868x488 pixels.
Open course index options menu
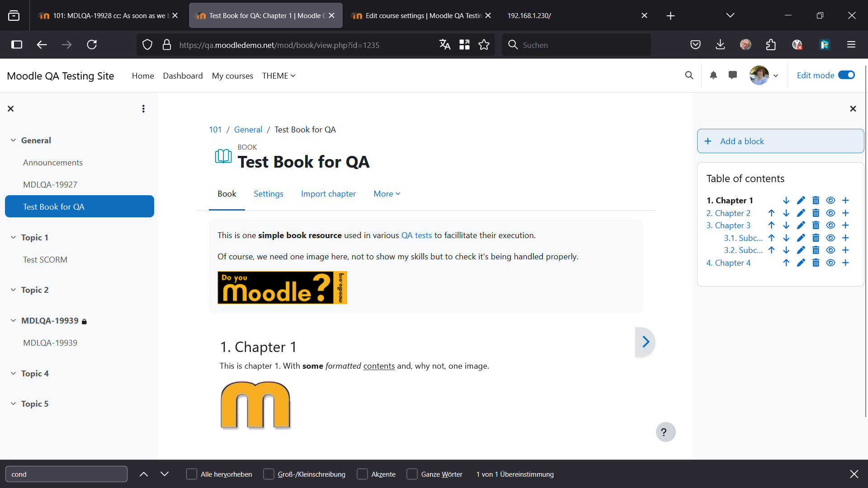point(143,108)
